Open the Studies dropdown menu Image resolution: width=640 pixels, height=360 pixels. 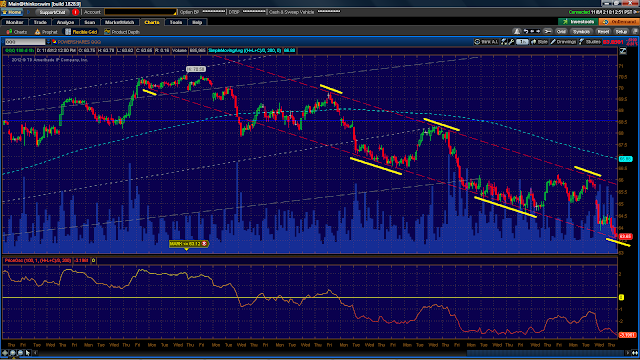click(x=590, y=42)
